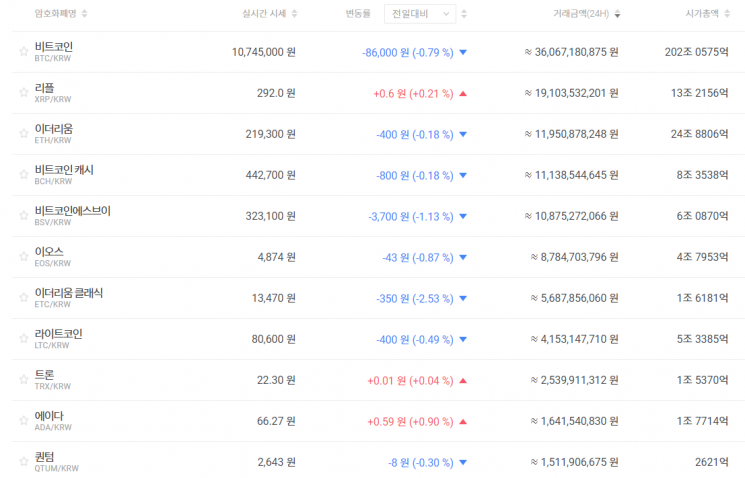Click the price 219,300 원
This screenshot has height=478, width=745.
click(270, 134)
